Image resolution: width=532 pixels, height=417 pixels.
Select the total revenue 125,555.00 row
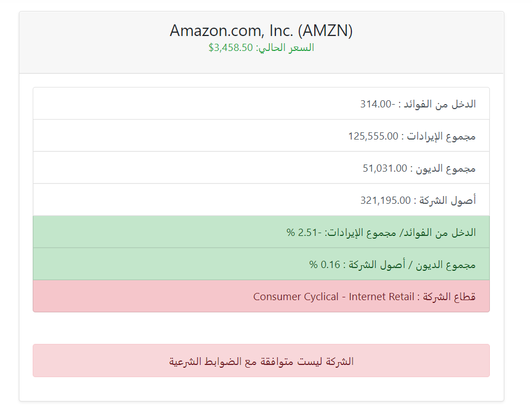coord(261,136)
